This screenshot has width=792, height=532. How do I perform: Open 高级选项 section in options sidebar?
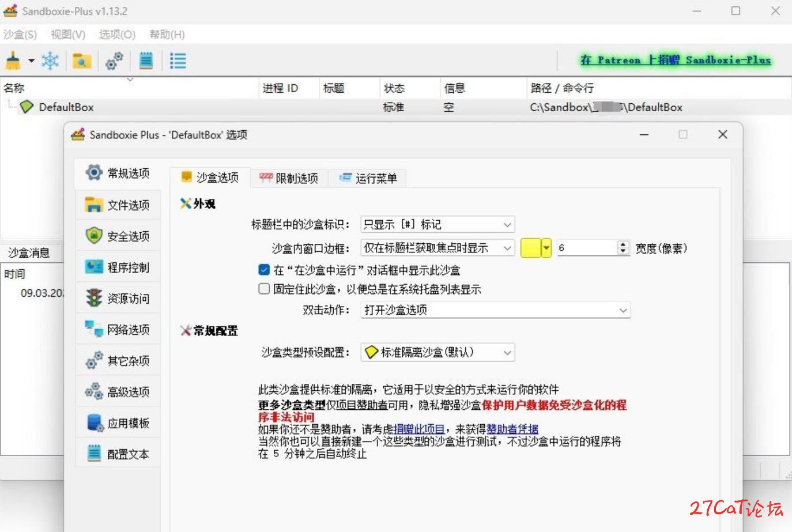[x=118, y=391]
